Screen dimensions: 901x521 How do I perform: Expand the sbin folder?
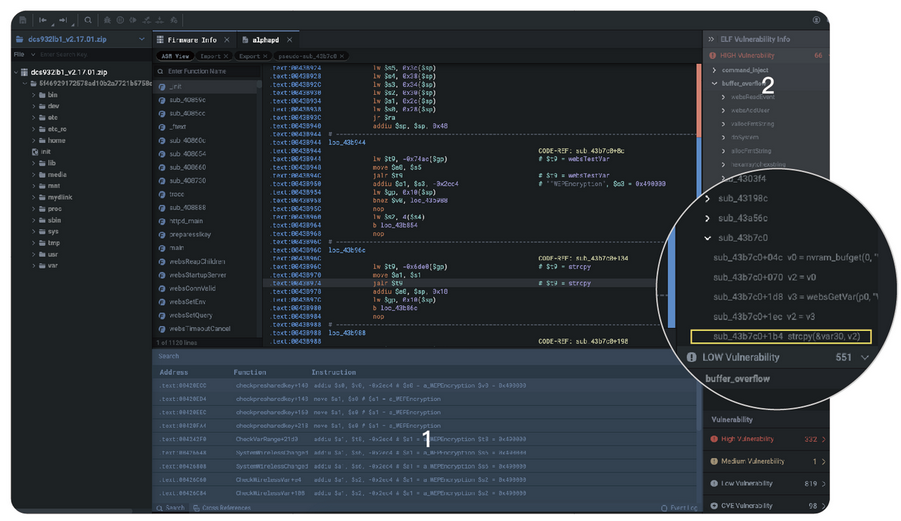pyautogui.click(x=33, y=221)
